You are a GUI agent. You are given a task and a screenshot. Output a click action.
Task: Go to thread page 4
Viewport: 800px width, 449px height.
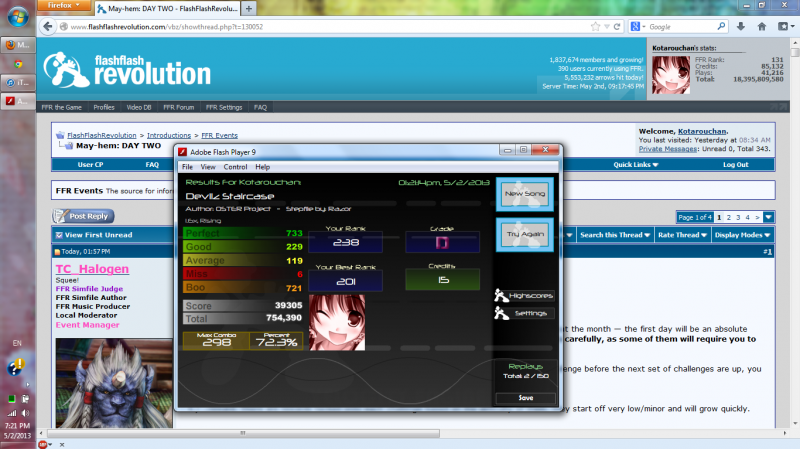coord(747,217)
